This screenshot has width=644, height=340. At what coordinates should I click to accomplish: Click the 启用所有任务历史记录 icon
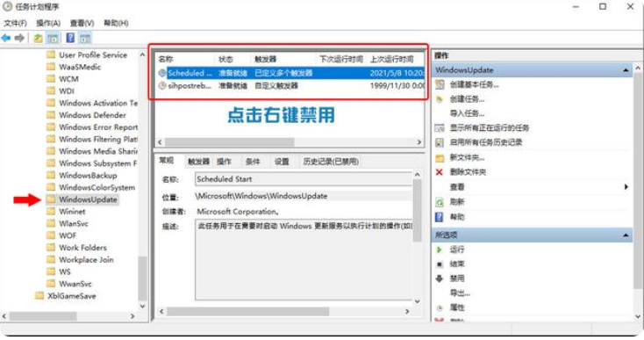[440, 142]
